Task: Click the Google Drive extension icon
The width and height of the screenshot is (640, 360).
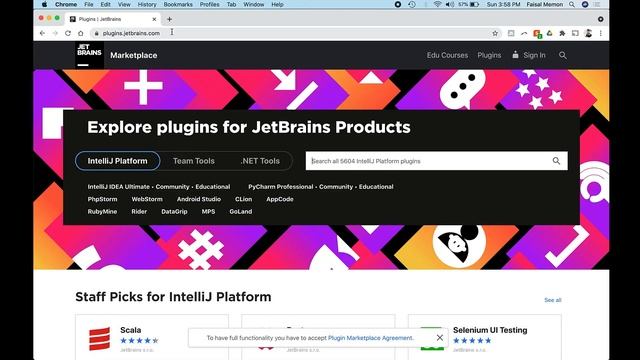Action: (x=549, y=33)
